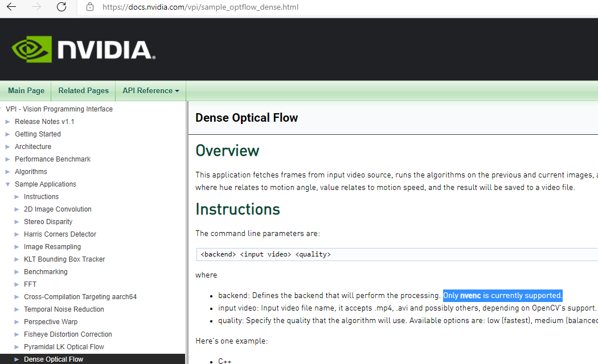Viewport: 598px width, 364px height.
Task: Click the browser back arrow
Action: point(11,7)
